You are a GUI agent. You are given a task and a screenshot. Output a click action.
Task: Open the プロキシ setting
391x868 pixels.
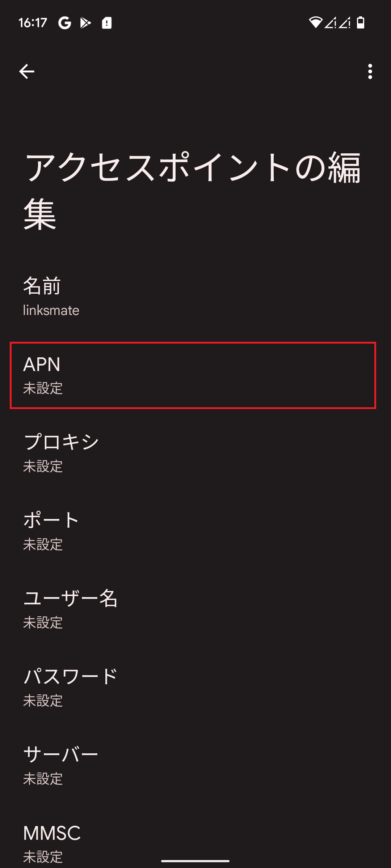tap(195, 453)
